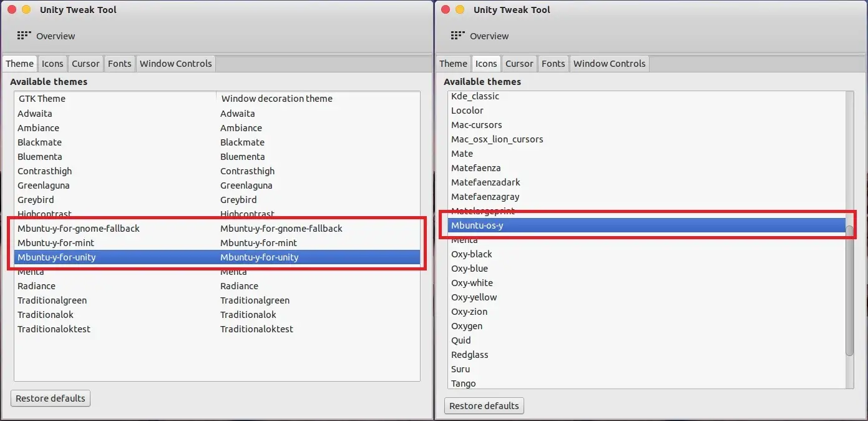Close the left Unity Tweak Tool window
Viewport: 868px width, 421px height.
click(x=11, y=9)
